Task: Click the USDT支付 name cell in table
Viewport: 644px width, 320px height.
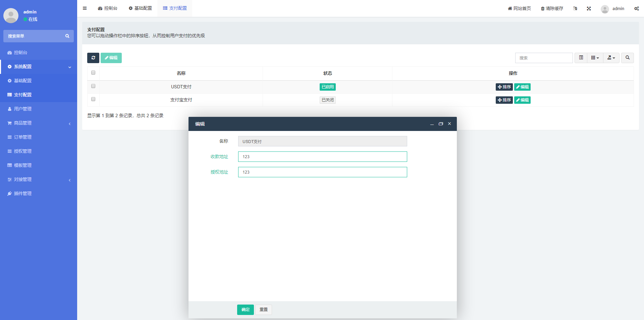Action: tap(181, 87)
